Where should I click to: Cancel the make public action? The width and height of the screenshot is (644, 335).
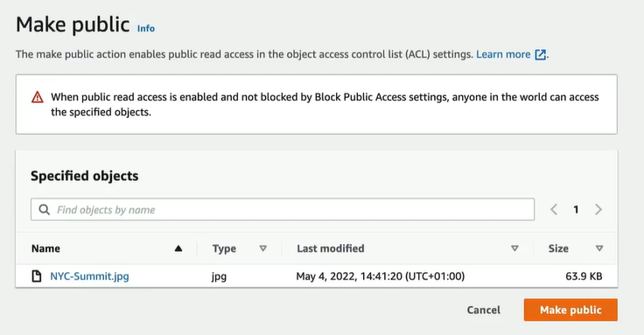pos(483,310)
